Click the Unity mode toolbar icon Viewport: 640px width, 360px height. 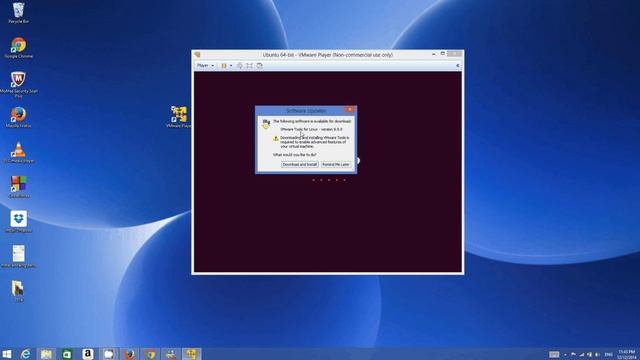coord(260,66)
